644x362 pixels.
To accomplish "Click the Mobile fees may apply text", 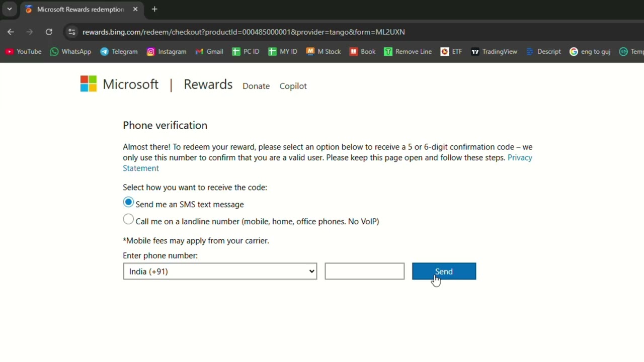I will [196, 240].
